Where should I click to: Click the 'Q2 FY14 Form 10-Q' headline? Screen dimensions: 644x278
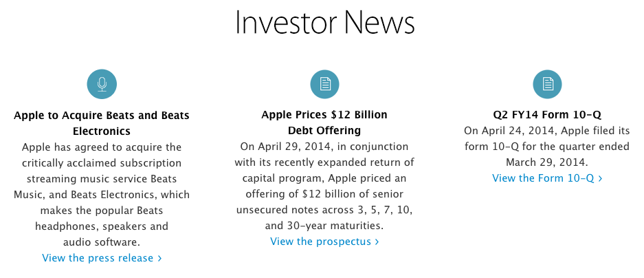point(547,115)
